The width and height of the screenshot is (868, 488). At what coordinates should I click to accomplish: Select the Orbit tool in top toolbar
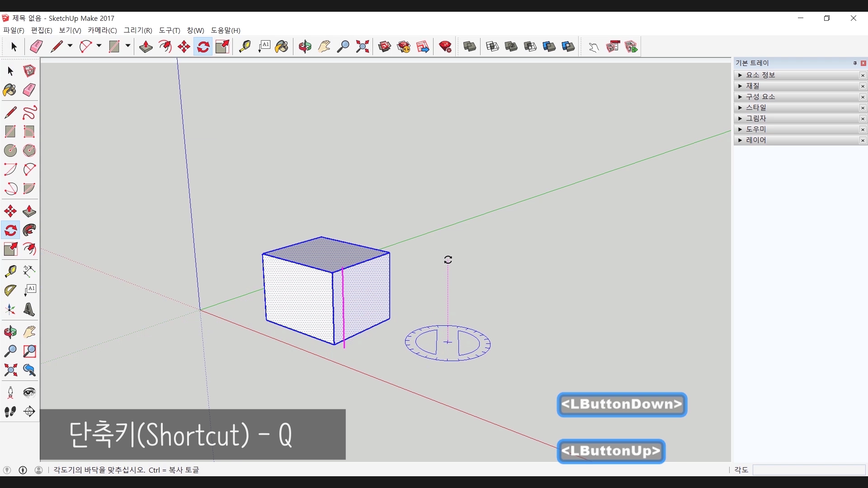pos(305,47)
